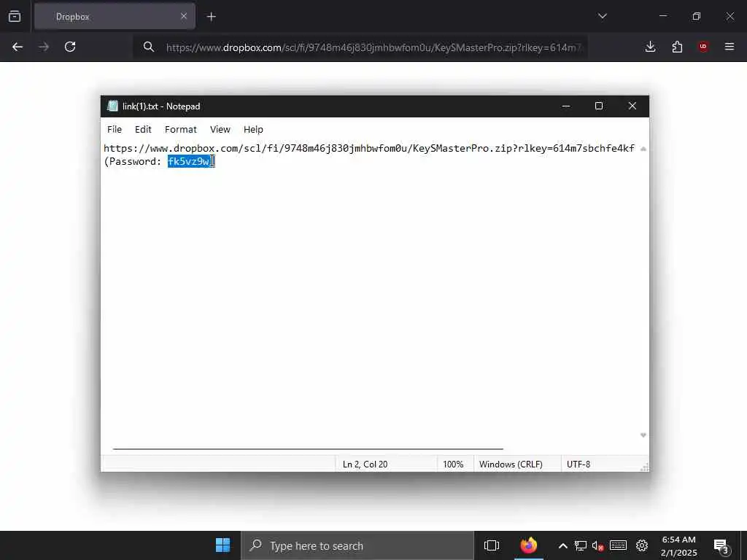This screenshot has width=747, height=560.
Task: Select the Dropbox browser tab
Action: point(115,17)
